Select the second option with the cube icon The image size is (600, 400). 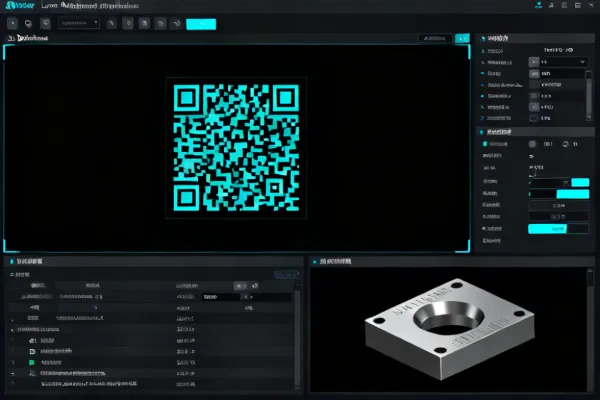(566, 144)
